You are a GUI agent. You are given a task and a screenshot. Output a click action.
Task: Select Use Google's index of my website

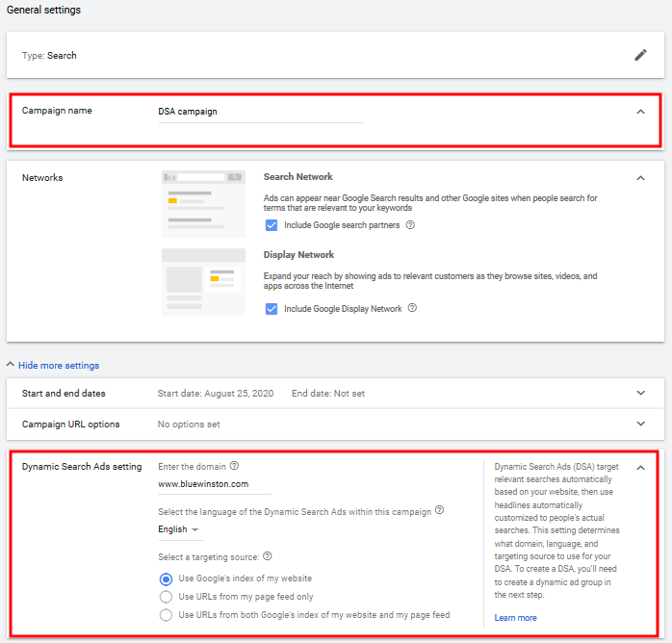[x=166, y=579]
